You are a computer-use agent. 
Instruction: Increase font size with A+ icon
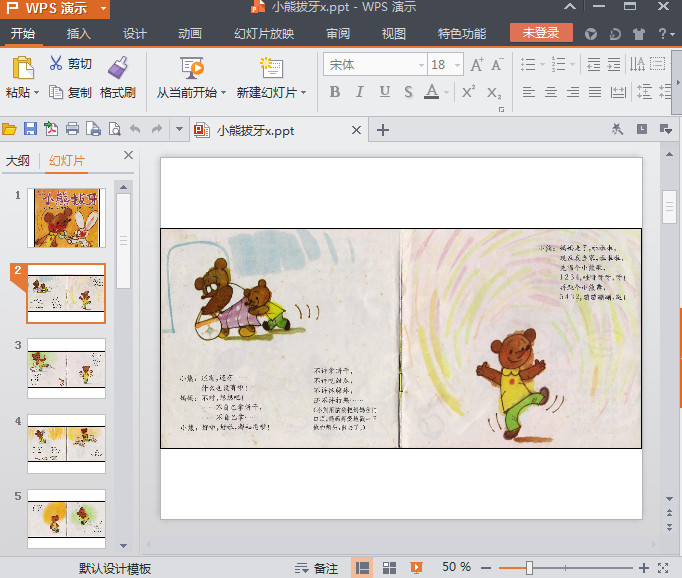477,65
